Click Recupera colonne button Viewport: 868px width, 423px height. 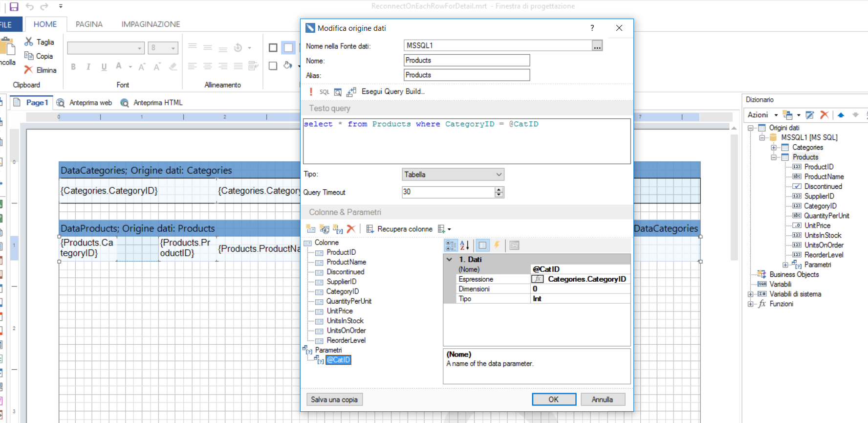coord(399,229)
